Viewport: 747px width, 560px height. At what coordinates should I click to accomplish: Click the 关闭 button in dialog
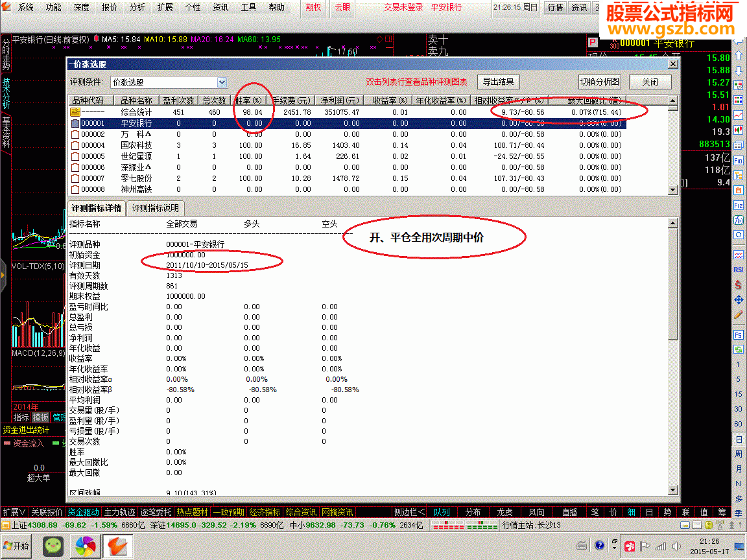650,82
